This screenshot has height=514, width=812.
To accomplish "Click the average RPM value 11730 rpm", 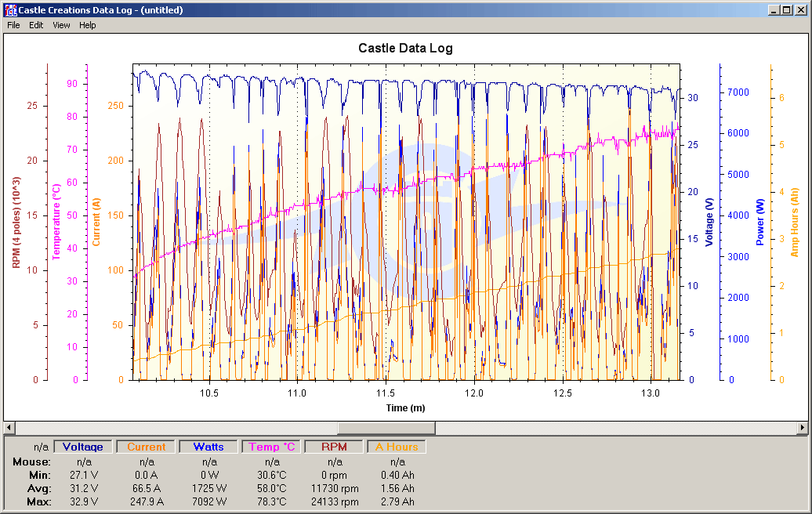I will 335,488.
